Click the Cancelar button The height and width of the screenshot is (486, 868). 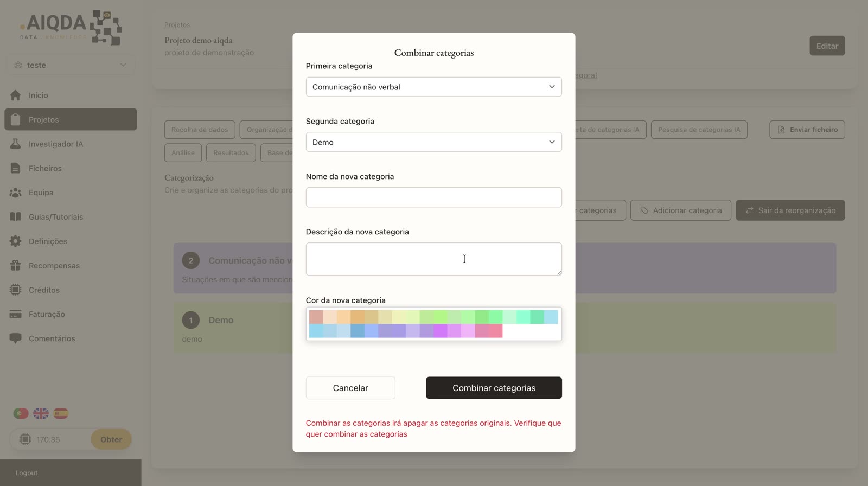(x=350, y=388)
